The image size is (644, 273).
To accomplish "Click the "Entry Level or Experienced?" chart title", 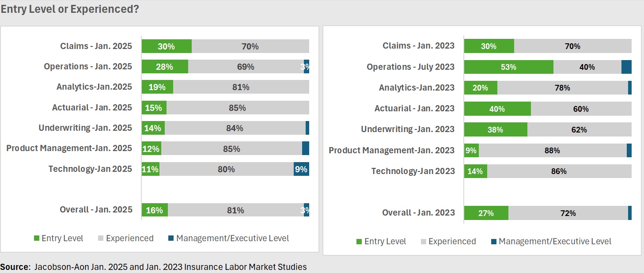I will (x=70, y=9).
